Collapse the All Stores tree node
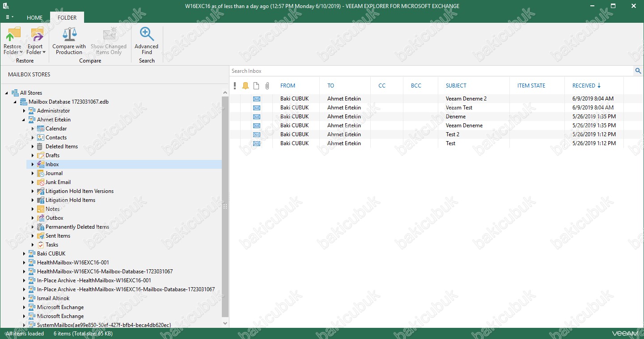Viewport: 644px width, 339px height. pos(7,93)
